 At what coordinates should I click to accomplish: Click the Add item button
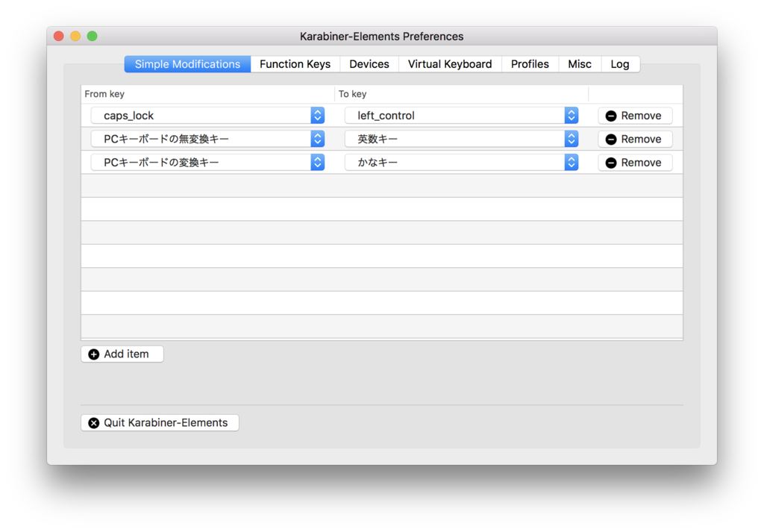pos(122,354)
